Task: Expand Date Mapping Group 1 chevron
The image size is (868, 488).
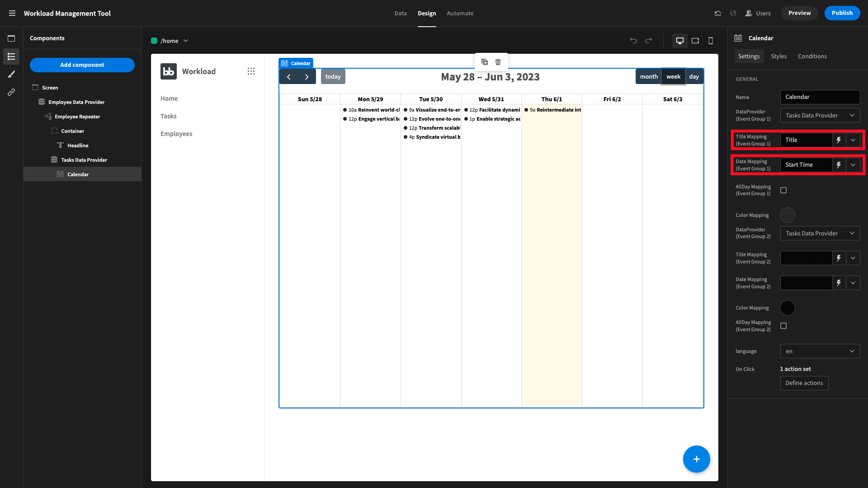Action: pyautogui.click(x=853, y=165)
